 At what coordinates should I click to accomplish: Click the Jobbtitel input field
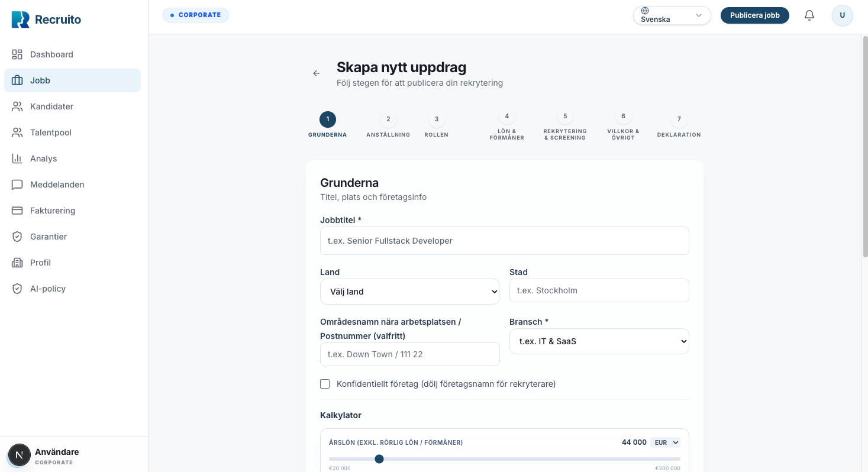[505, 241]
